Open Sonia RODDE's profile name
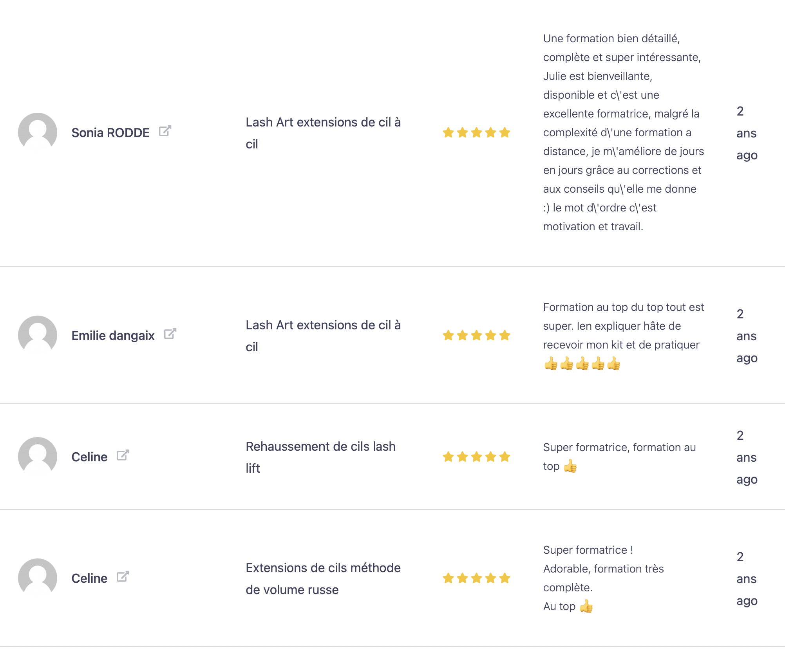 110,133
